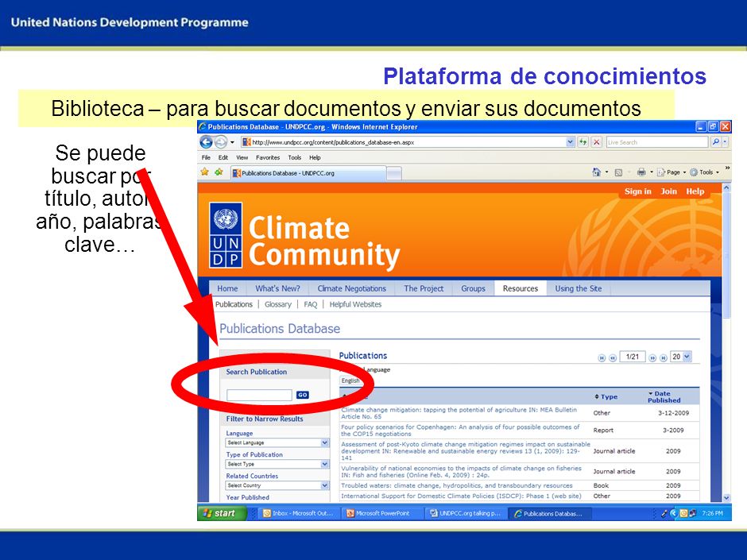
Task: Open The Project navigation tab
Action: 424,288
